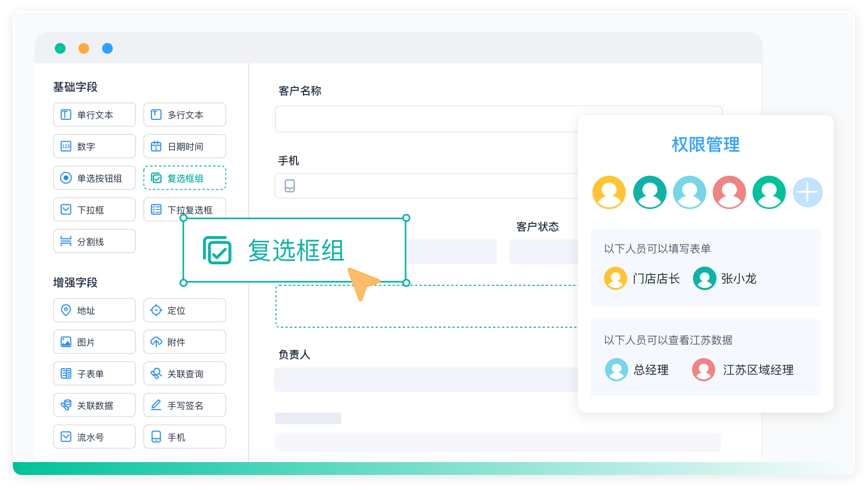Switch to the 增强字段 section
The width and height of the screenshot is (868, 490).
pyautogui.click(x=75, y=283)
